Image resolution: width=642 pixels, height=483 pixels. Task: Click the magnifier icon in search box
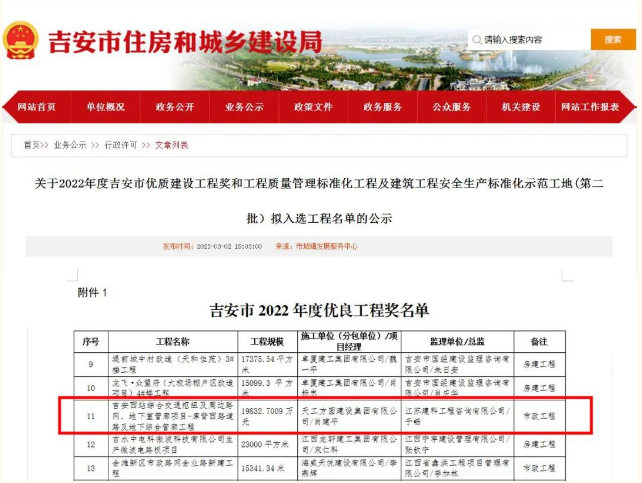(x=475, y=40)
